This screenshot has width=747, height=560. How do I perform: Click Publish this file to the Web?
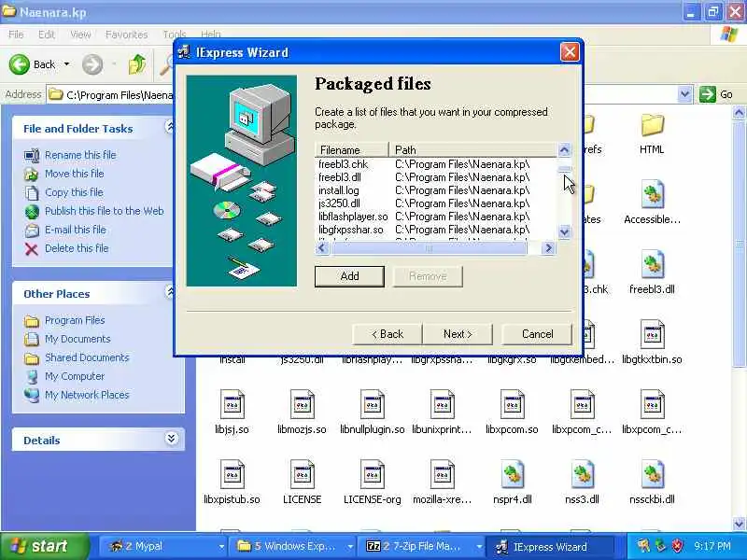click(104, 211)
